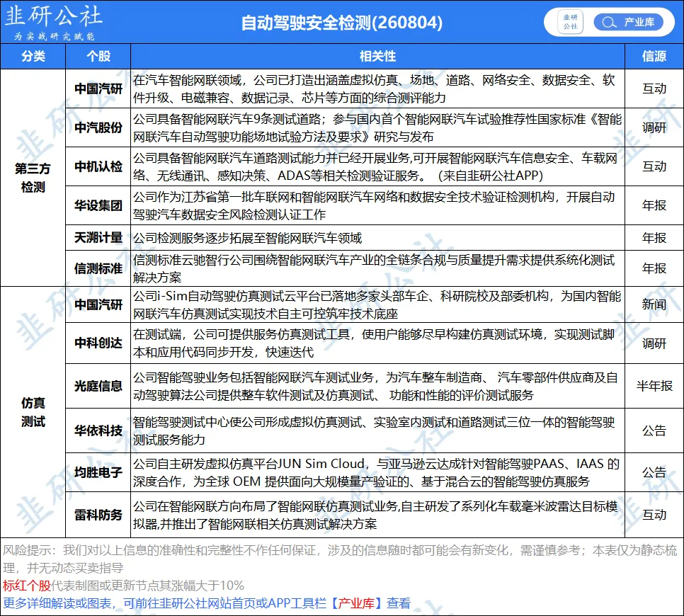
Task: Click description starting 在汽车智能网联领域
Action: pyautogui.click(x=378, y=89)
